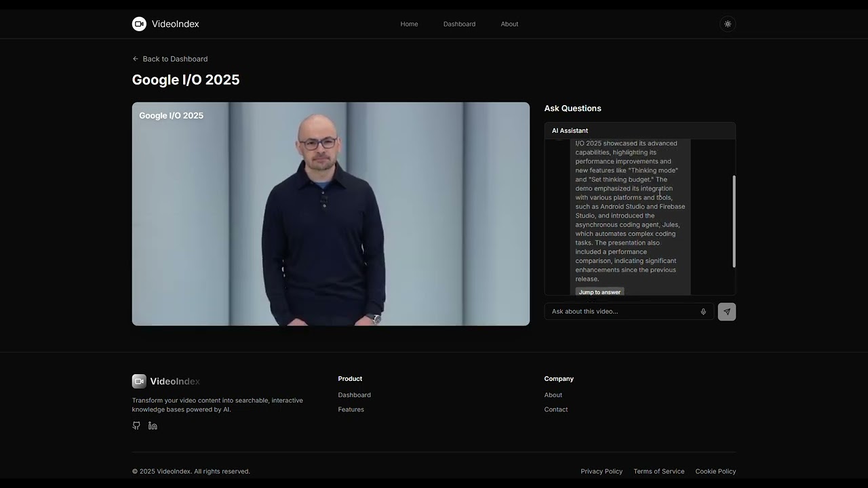The width and height of the screenshot is (868, 488).
Task: Open the footer Dashboard link under Product
Action: (x=355, y=395)
